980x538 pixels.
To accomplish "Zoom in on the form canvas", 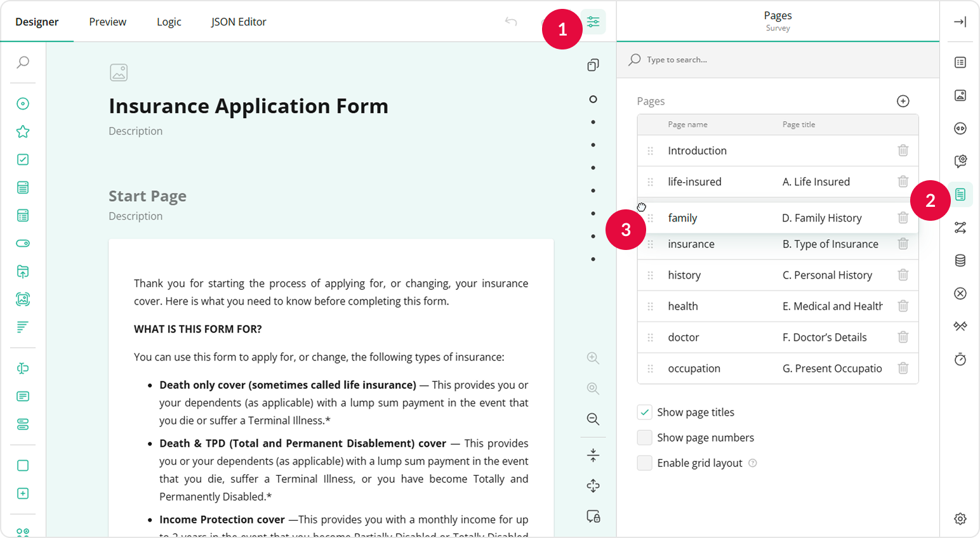I will [593, 357].
